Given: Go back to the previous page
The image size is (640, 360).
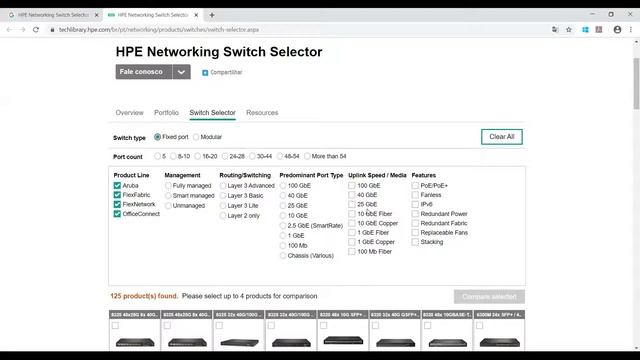Looking at the screenshot, I should coord(9,30).
